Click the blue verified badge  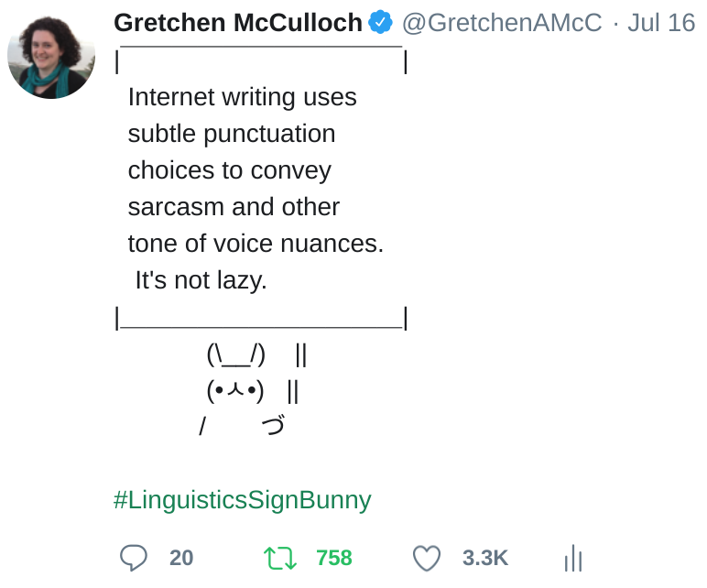pos(381,23)
